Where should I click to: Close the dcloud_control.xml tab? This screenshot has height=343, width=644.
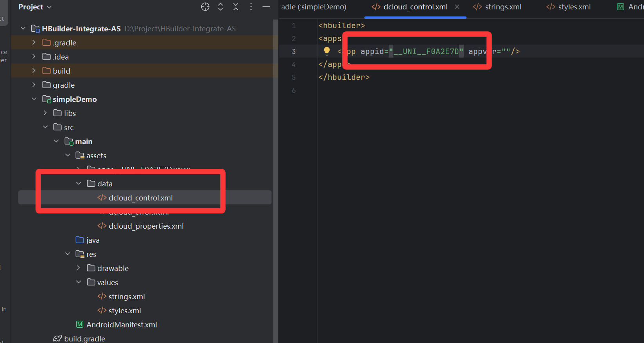(457, 7)
